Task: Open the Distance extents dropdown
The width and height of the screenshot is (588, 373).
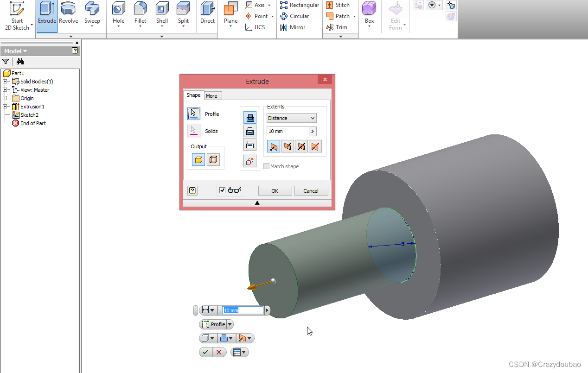Action: [x=291, y=118]
